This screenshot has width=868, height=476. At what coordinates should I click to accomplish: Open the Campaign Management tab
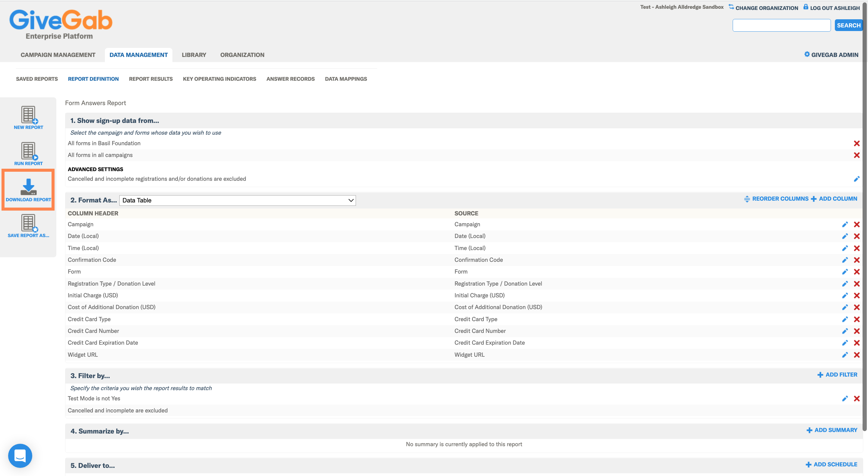pos(58,55)
